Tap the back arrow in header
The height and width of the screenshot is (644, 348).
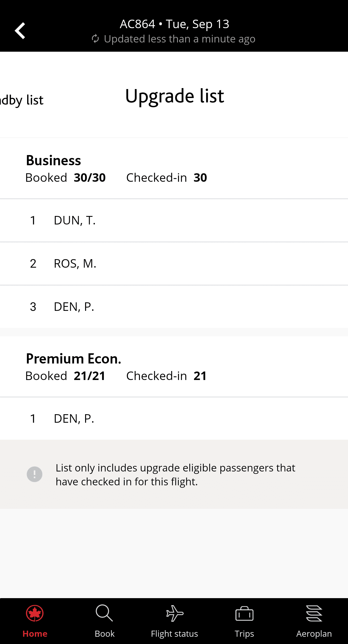click(20, 31)
